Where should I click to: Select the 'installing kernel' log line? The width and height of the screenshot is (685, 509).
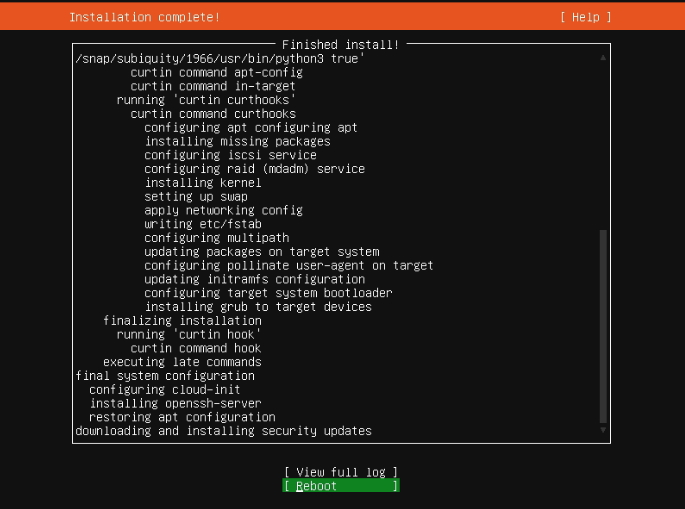click(203, 183)
